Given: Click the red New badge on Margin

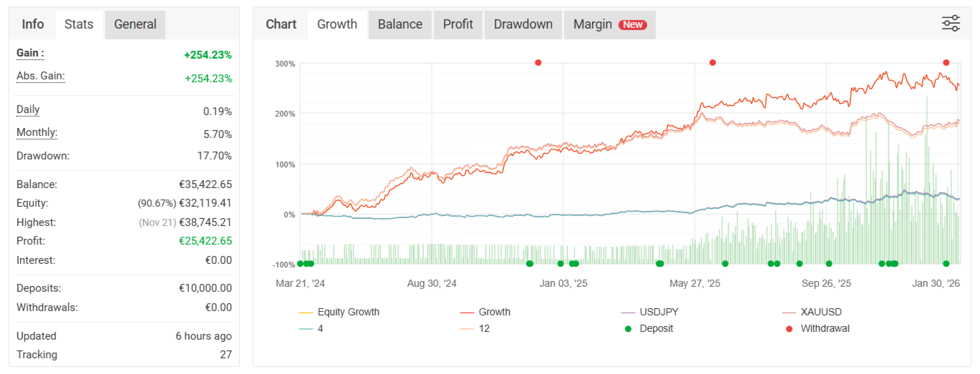Looking at the screenshot, I should pyautogui.click(x=633, y=24).
